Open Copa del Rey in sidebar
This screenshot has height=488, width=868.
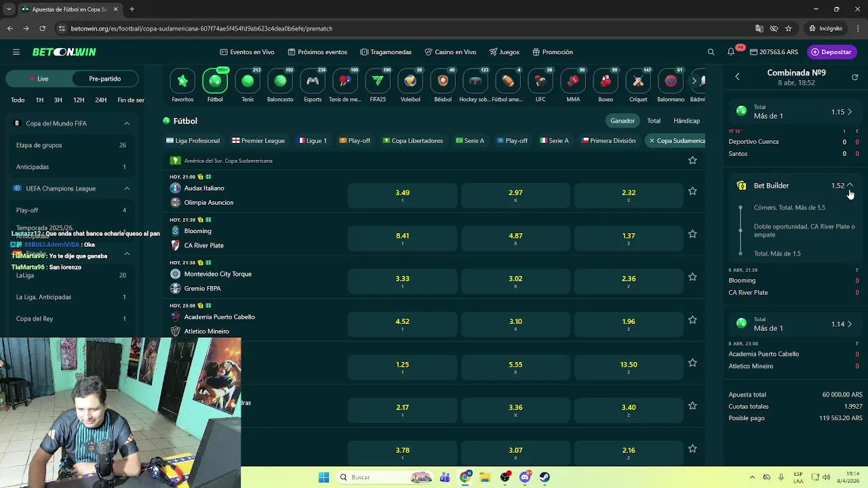pyautogui.click(x=71, y=319)
